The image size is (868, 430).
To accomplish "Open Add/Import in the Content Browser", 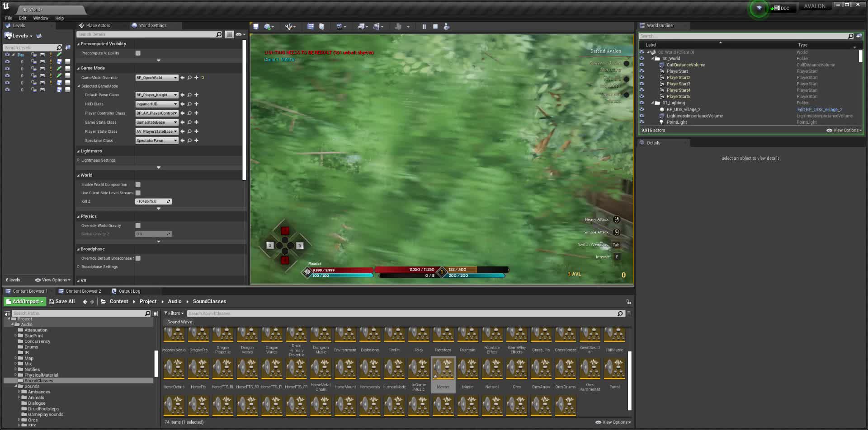I will click(24, 301).
